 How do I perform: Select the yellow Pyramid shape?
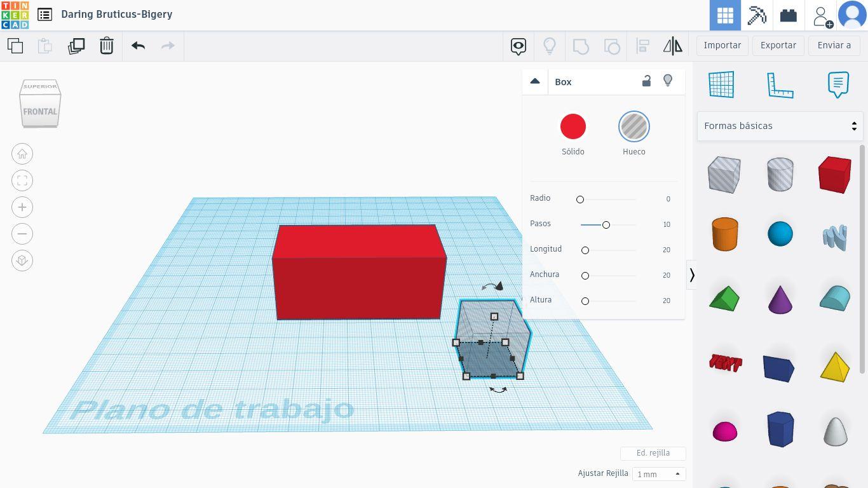coord(835,366)
